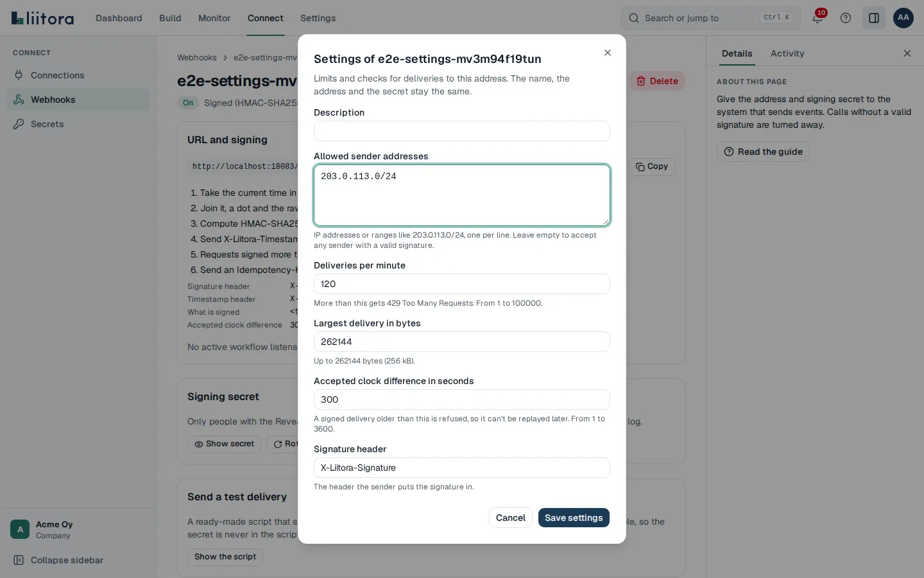Toggle the side panel layout icon
Viewport: 924px width, 578px height.
point(874,18)
